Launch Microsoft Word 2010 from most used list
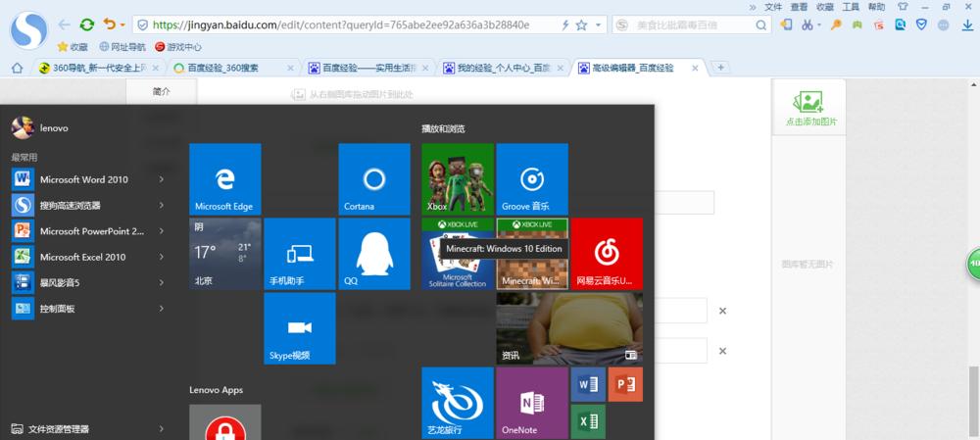Screen dimensions: 980x440 88,179
